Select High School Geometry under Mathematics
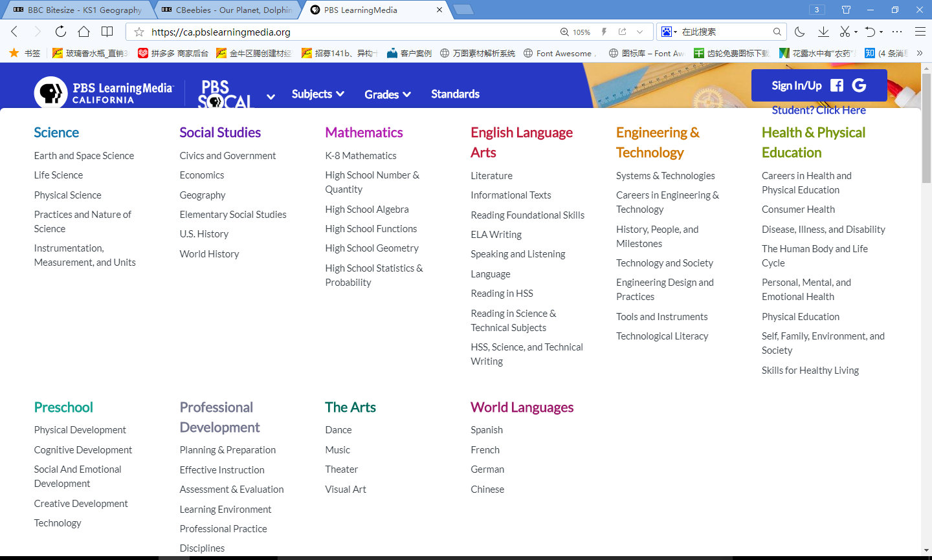The image size is (932, 560). [x=372, y=248]
